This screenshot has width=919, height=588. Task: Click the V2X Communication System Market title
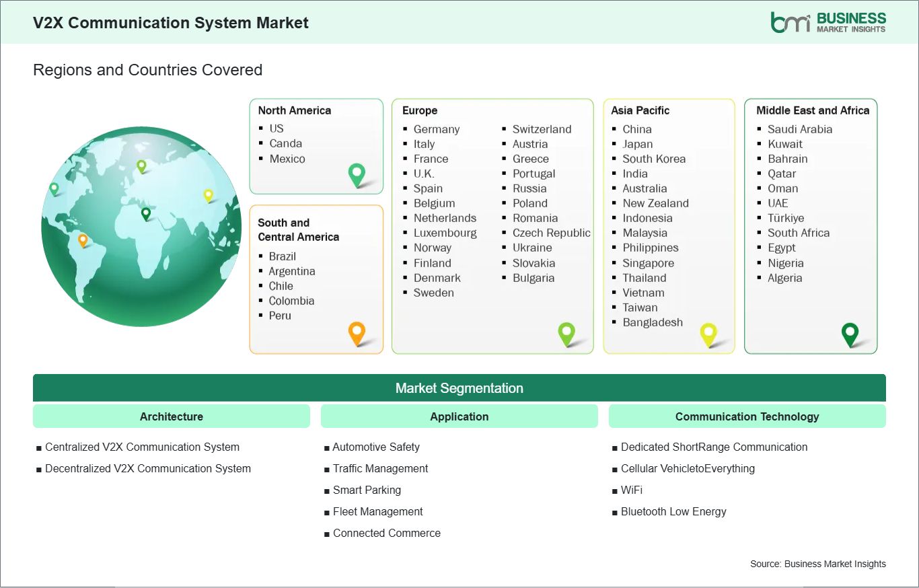coord(171,22)
